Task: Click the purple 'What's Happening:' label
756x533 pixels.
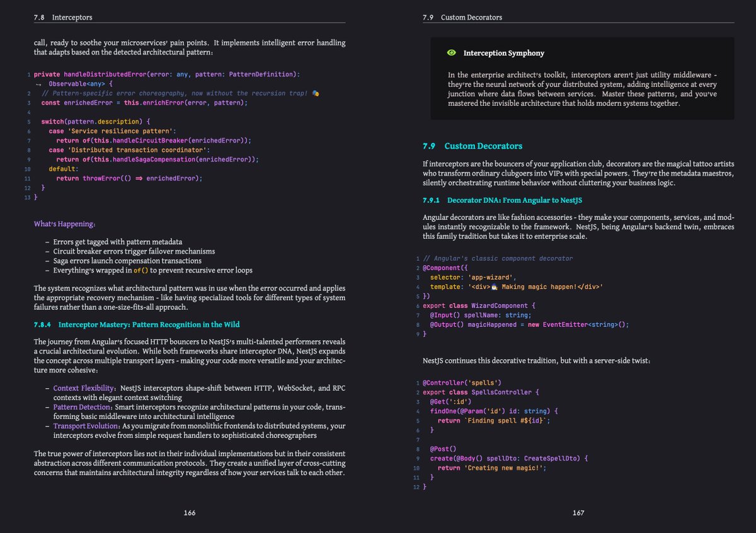Action: (x=65, y=224)
